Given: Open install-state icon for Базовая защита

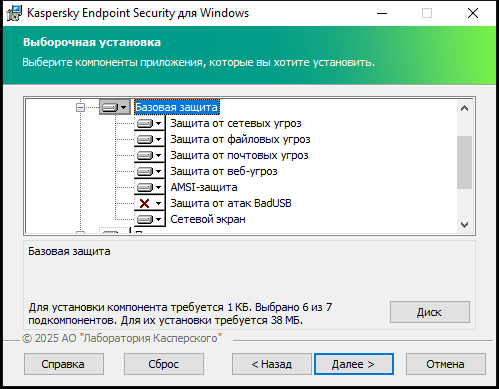Looking at the screenshot, I should click(x=115, y=107).
